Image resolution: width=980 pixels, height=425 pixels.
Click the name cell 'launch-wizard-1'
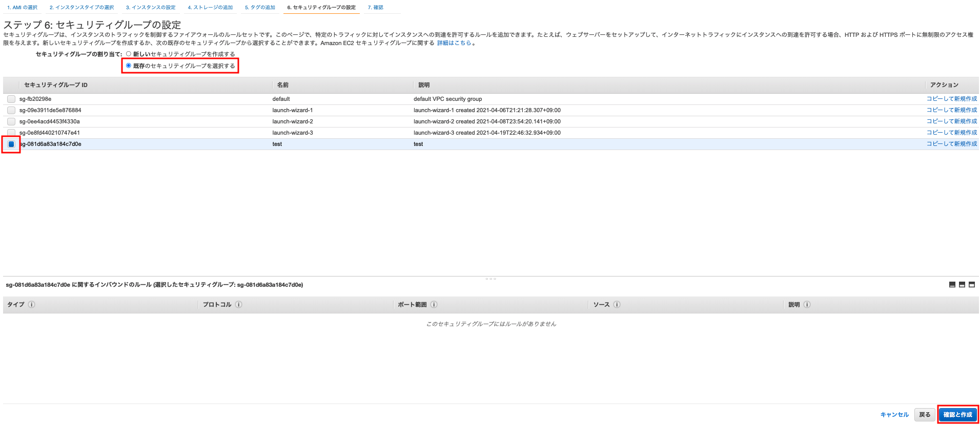tap(293, 110)
